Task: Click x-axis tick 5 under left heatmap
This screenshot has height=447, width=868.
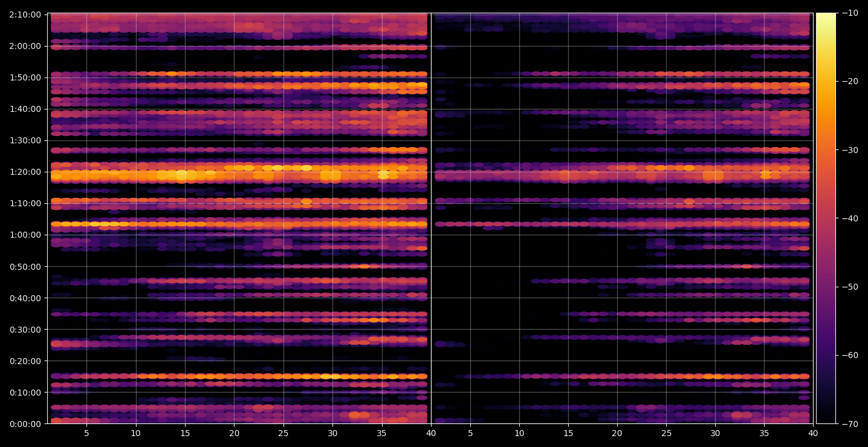Action: 86,433
